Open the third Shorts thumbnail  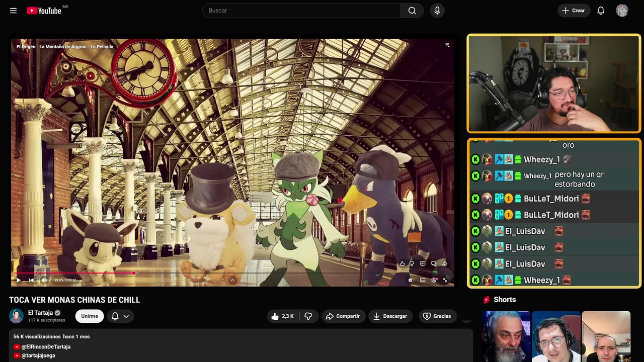[606, 336]
